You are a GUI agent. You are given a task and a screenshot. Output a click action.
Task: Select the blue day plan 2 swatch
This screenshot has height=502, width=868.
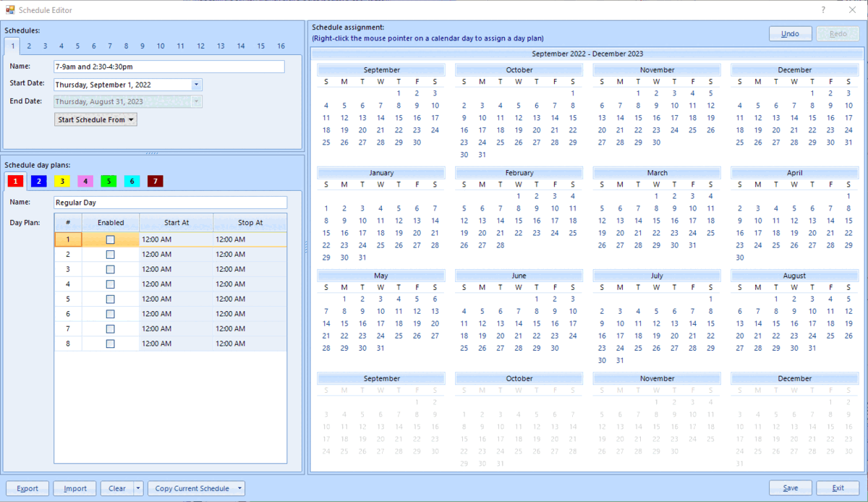click(39, 181)
